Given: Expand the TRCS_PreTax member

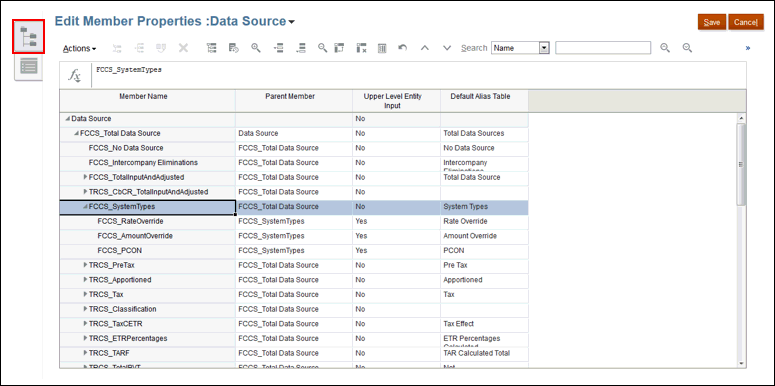Looking at the screenshot, I should pos(85,265).
